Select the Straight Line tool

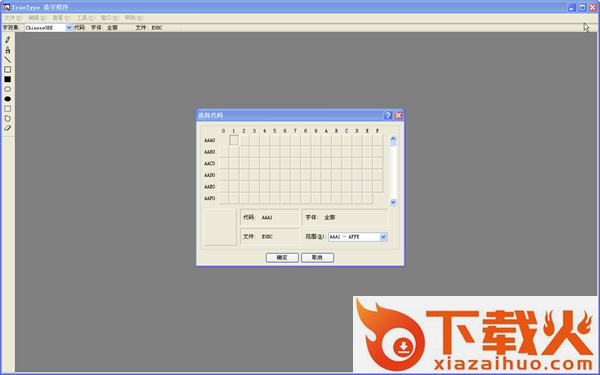pyautogui.click(x=8, y=60)
